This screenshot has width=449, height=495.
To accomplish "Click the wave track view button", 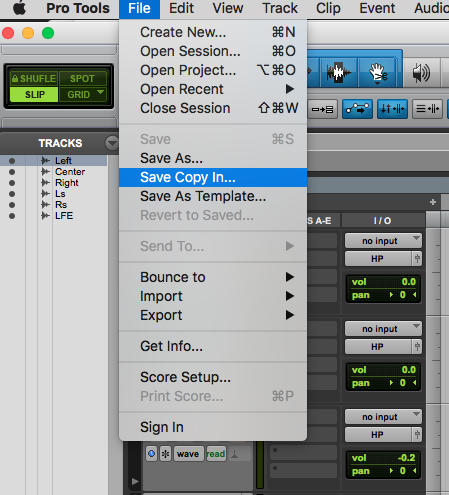I will coord(188,454).
